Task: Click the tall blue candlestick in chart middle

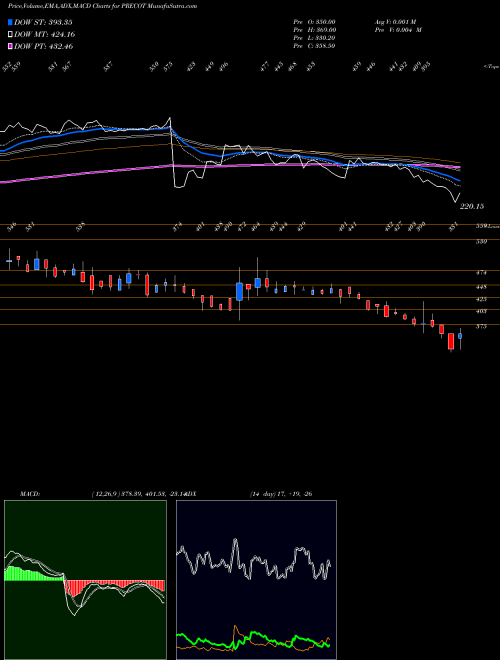Action: tap(239, 291)
